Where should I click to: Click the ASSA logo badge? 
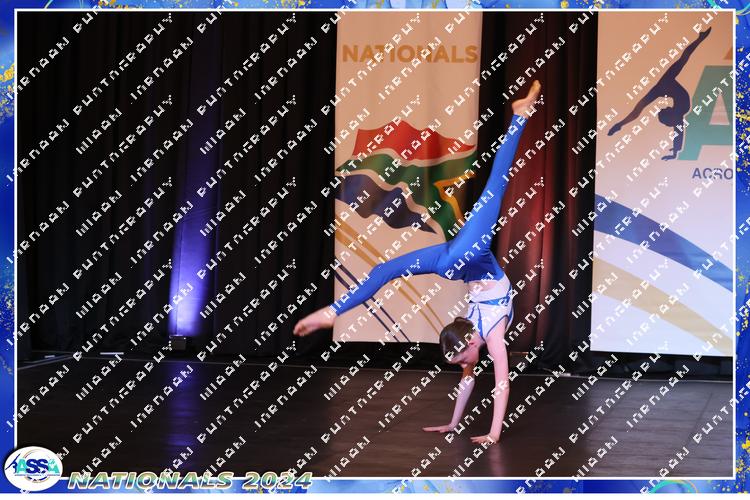[33, 468]
